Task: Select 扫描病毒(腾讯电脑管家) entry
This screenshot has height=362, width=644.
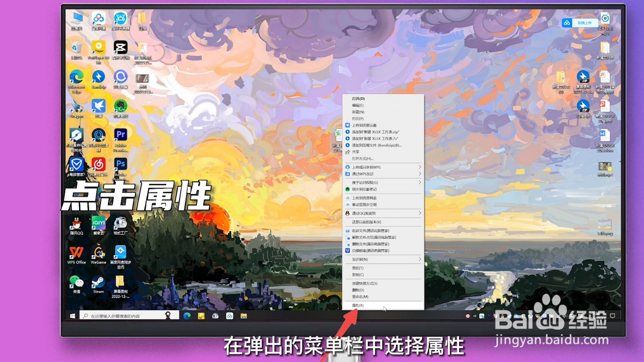Action: pos(383,251)
